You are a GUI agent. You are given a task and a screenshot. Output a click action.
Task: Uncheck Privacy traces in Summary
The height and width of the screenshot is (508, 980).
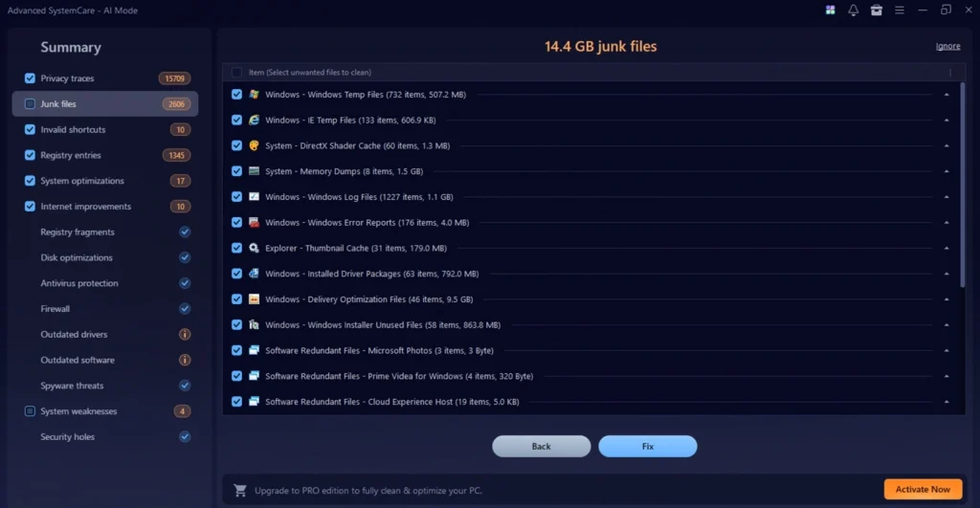click(30, 78)
